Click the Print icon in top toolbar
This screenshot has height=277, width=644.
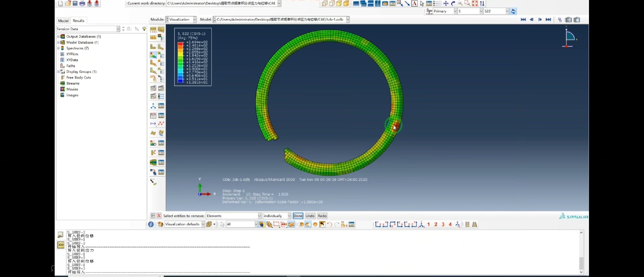pyautogui.click(x=82, y=3)
